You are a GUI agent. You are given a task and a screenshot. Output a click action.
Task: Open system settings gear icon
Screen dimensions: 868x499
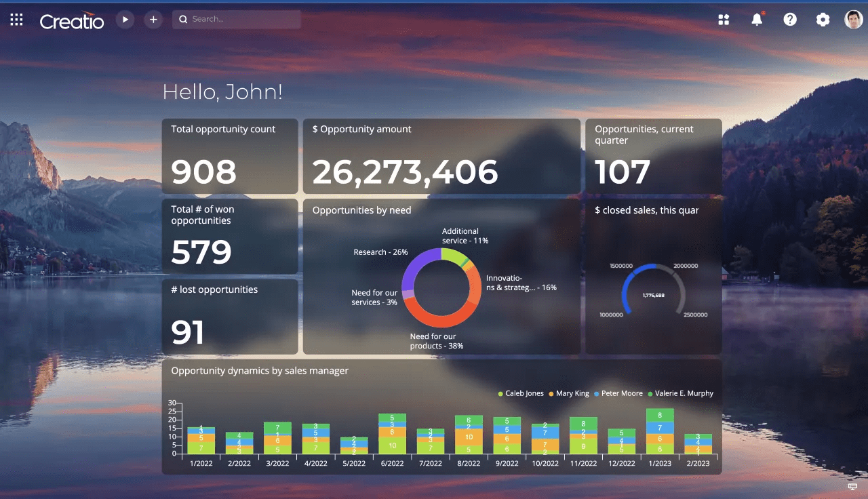(823, 20)
